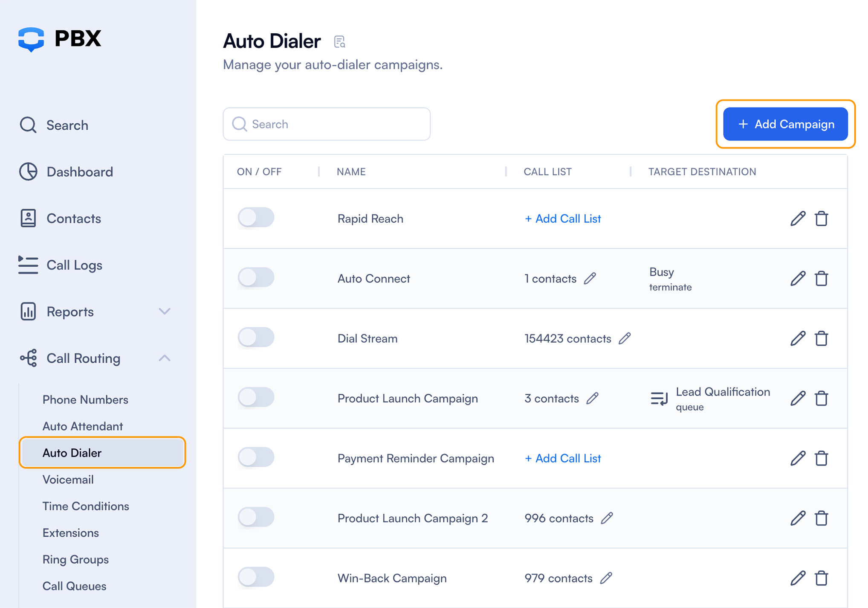Click the Auto Dialer documentation icon beside title
868x608 pixels.
coord(339,42)
